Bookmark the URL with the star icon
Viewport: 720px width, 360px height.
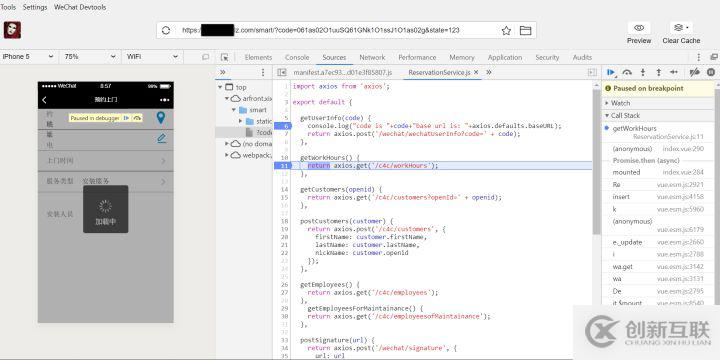pos(506,31)
